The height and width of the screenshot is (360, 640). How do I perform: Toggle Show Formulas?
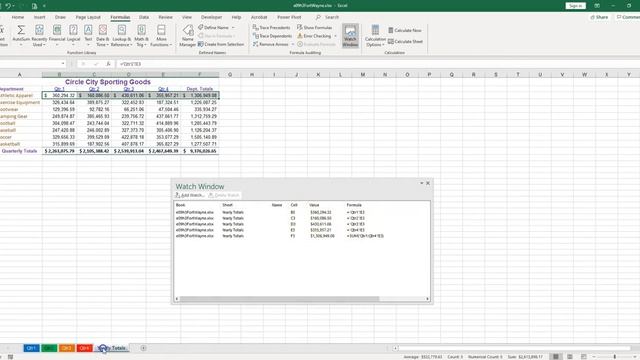tap(314, 27)
